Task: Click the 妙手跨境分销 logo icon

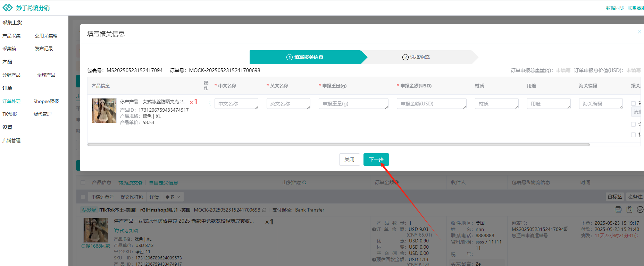Action: (7, 8)
